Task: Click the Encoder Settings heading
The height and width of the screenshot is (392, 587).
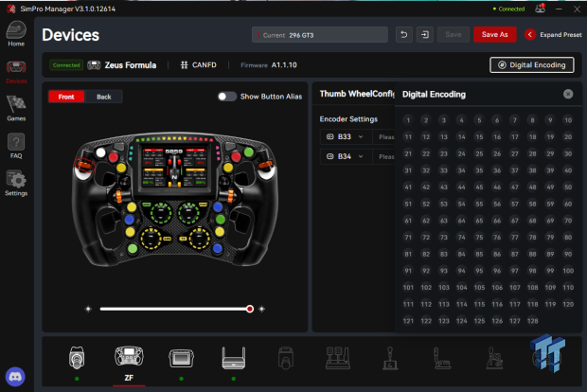Action: pos(348,119)
